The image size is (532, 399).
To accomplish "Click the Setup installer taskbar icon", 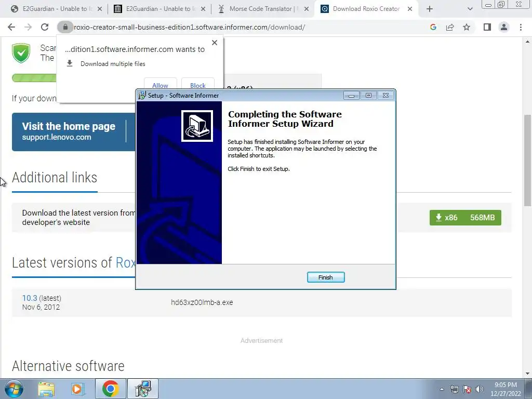I will pos(143,389).
